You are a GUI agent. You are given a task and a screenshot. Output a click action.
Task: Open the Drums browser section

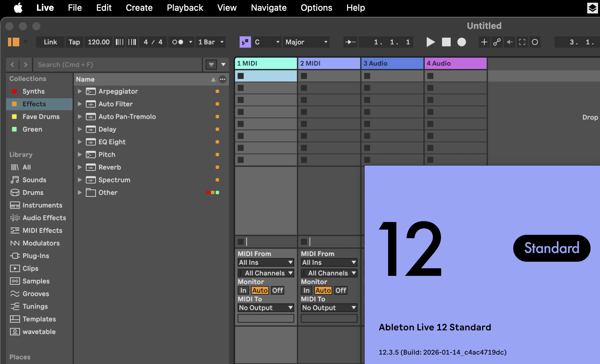point(32,192)
